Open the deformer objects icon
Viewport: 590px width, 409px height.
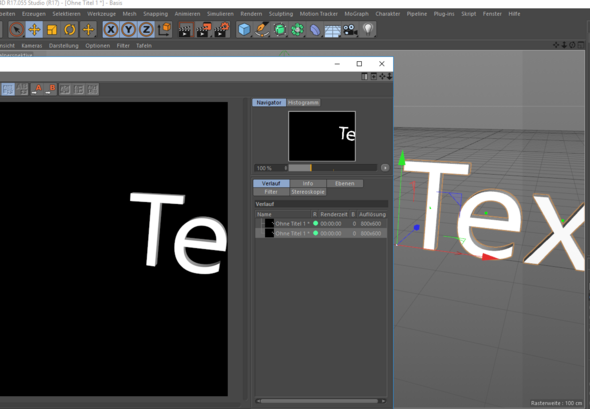pos(315,30)
